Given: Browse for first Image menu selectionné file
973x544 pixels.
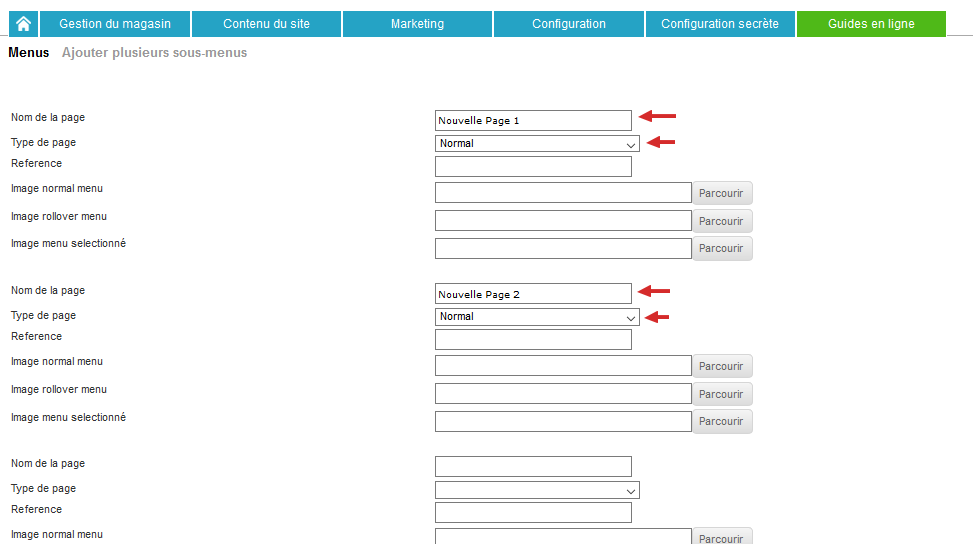Looking at the screenshot, I should pos(722,248).
